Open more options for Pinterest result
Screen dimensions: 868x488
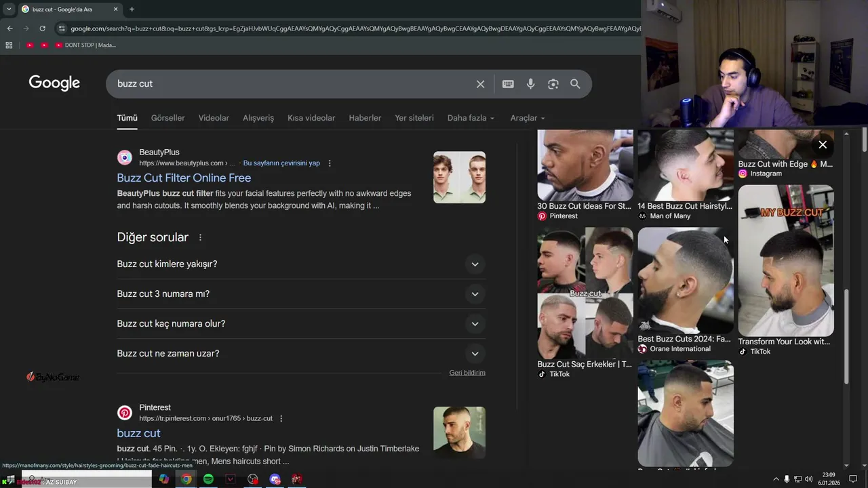(281, 419)
